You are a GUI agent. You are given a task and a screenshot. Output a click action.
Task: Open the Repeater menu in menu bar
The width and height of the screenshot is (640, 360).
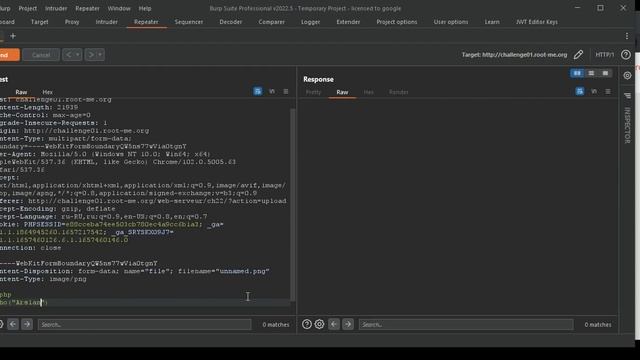87,8
